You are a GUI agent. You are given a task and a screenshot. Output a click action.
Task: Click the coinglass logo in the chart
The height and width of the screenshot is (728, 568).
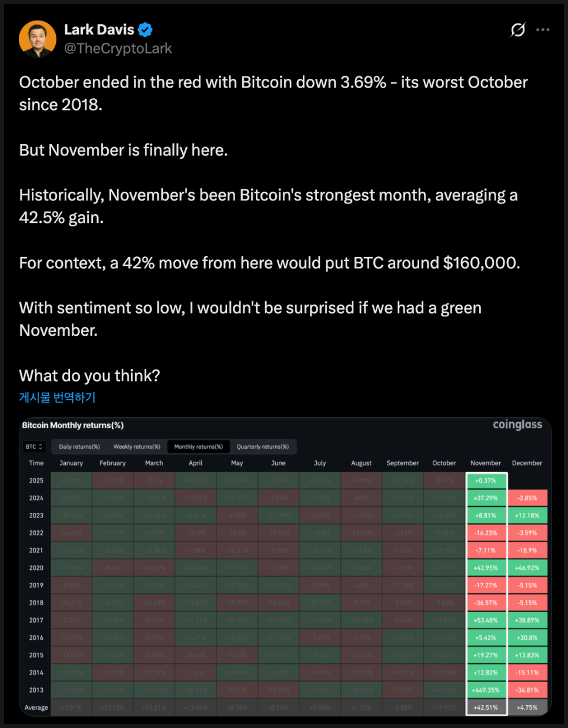click(x=517, y=425)
